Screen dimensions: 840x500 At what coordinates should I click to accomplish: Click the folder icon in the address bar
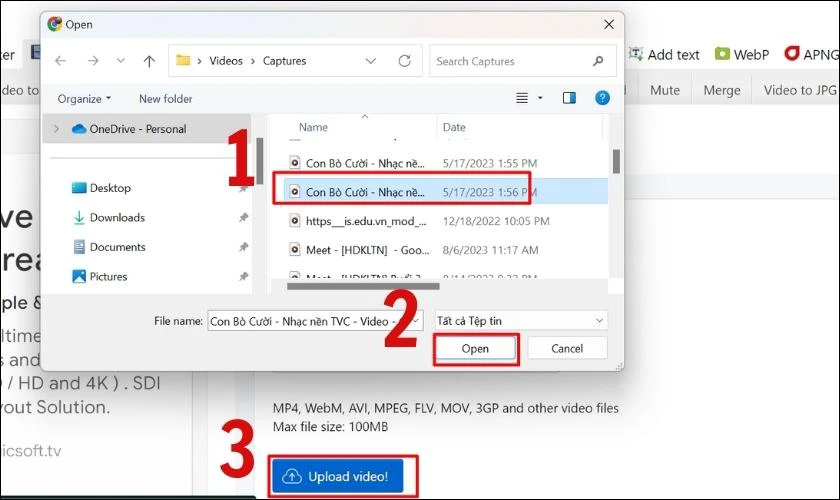183,60
